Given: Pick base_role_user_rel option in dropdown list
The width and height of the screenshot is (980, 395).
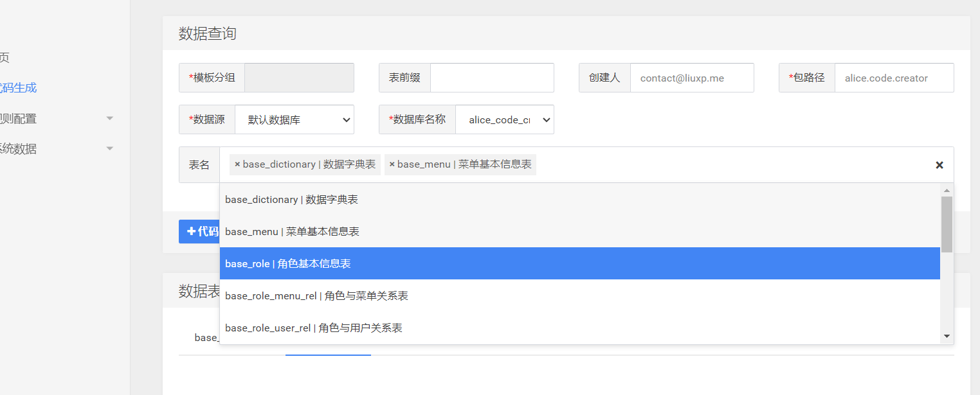Looking at the screenshot, I should tap(580, 328).
